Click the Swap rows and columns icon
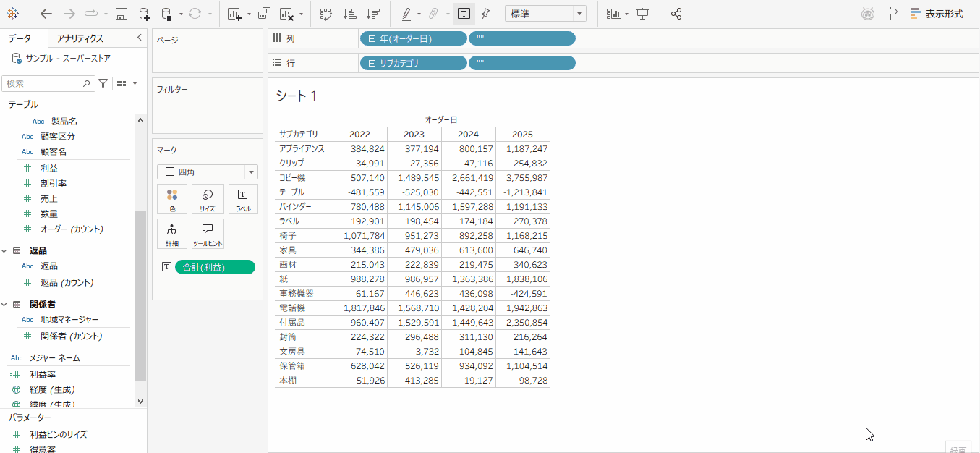 coord(325,14)
